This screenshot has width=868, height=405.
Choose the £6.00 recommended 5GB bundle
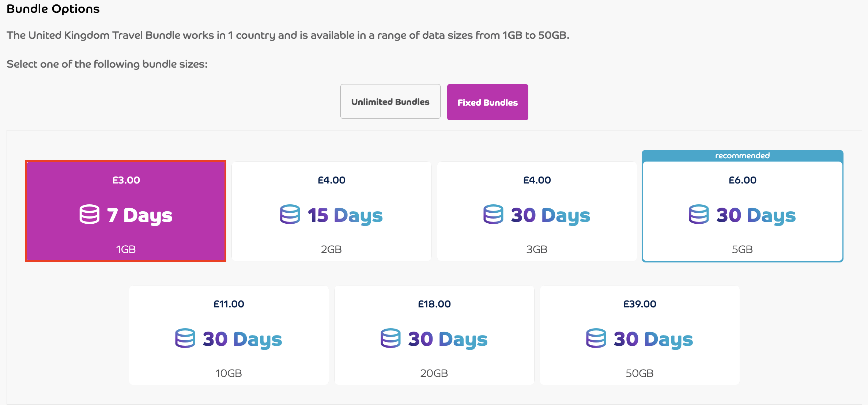tap(742, 212)
